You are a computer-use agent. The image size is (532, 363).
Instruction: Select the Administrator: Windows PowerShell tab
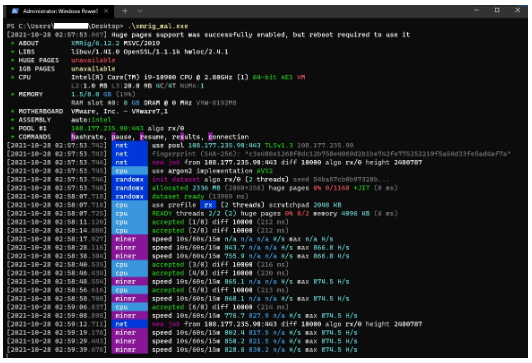(60, 11)
